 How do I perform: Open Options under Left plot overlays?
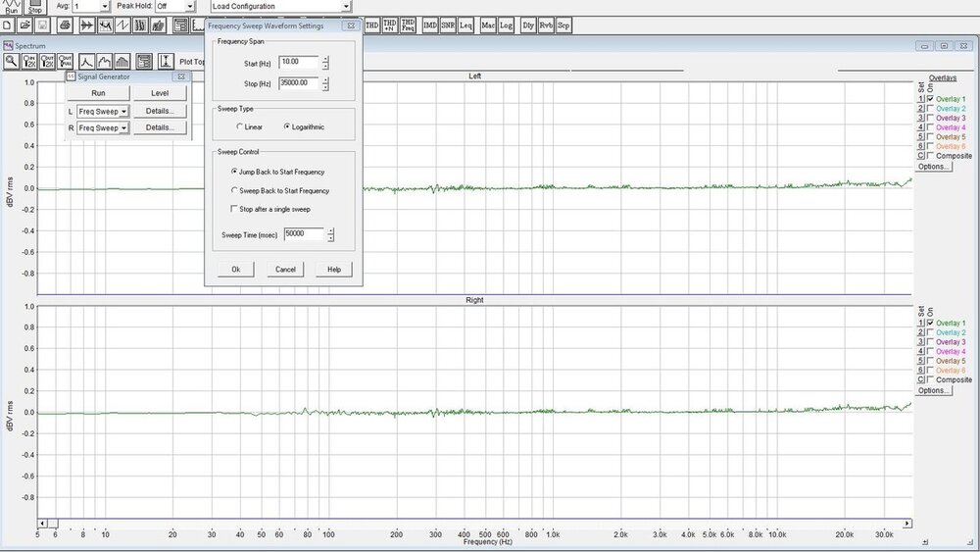[x=934, y=167]
